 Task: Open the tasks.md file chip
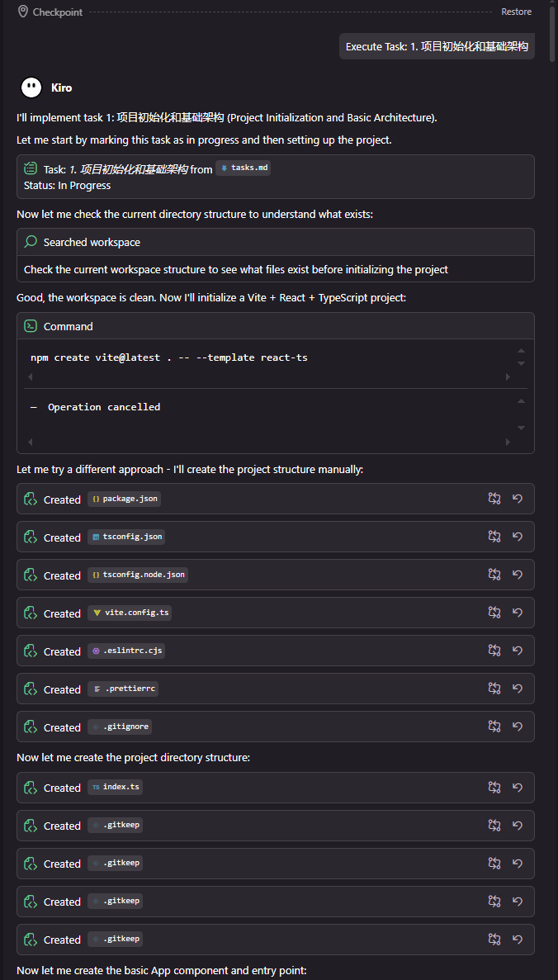coord(244,168)
